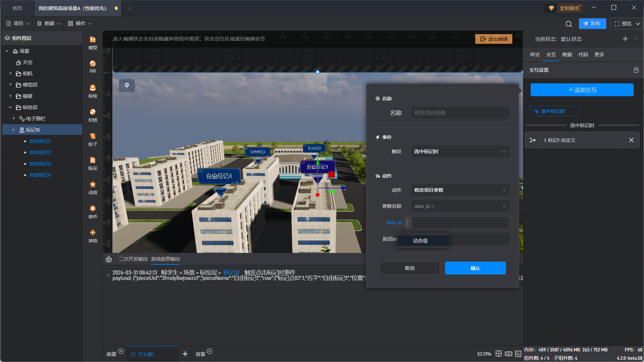Delete the 标记1-自定义 interaction entry
The width and height of the screenshot is (644, 362).
631,140
